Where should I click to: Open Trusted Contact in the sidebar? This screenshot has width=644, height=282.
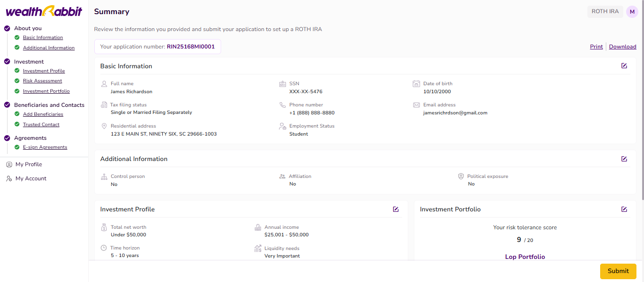click(x=41, y=125)
